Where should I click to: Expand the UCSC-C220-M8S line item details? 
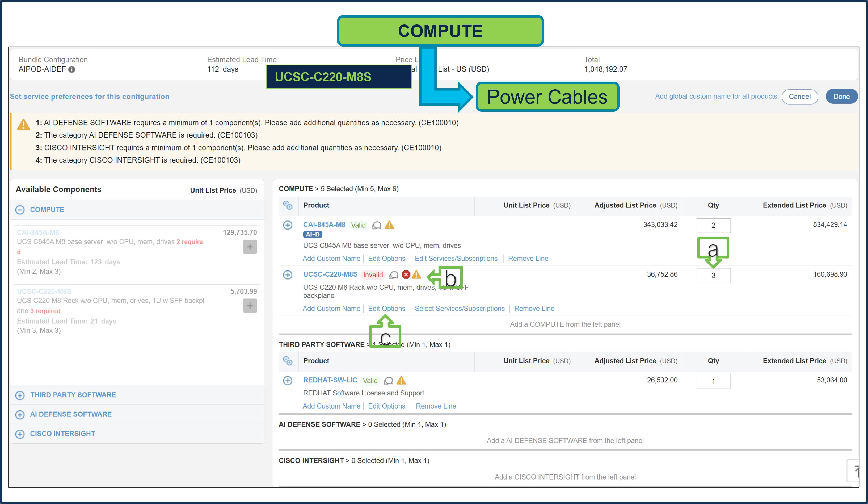(288, 275)
